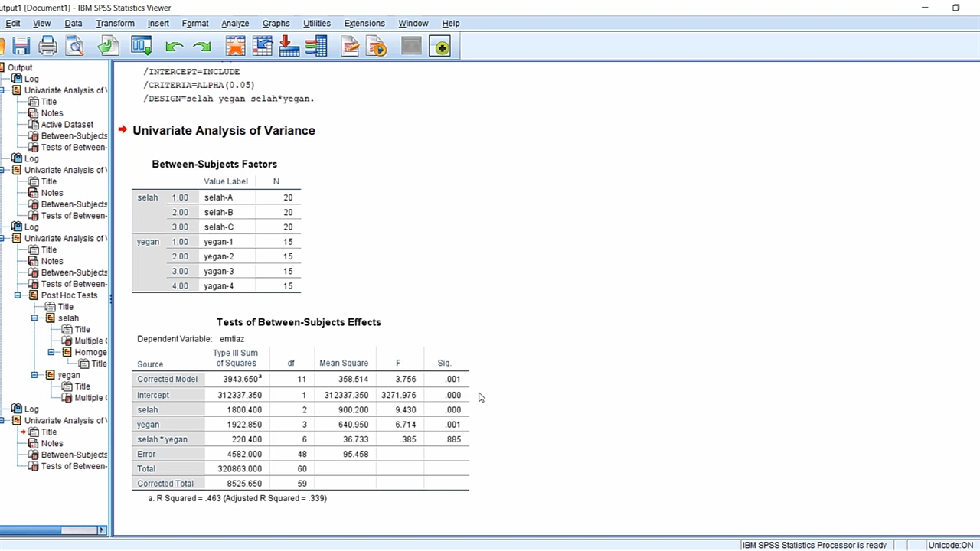Image resolution: width=980 pixels, height=551 pixels.
Task: Click the Designate Window plus icon
Action: 440,47
